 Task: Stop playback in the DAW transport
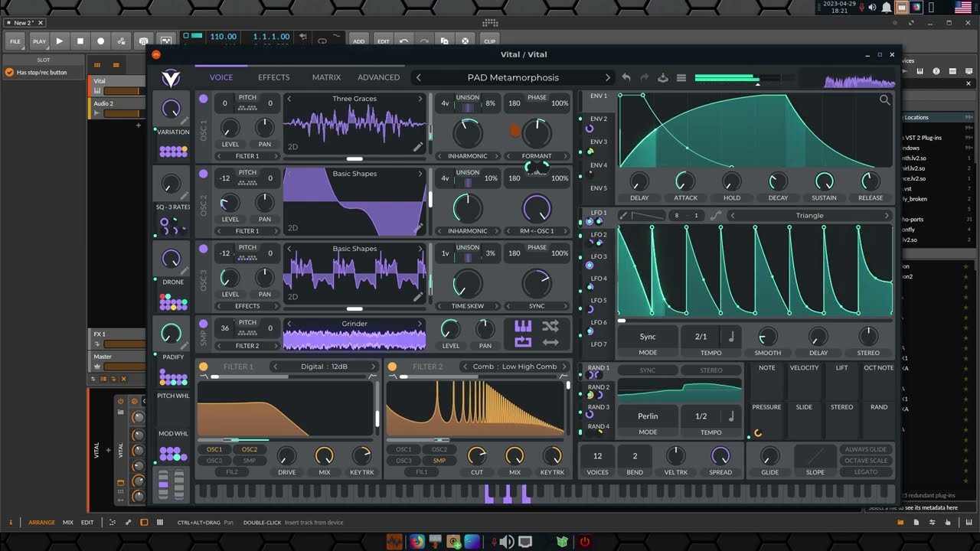click(x=80, y=41)
